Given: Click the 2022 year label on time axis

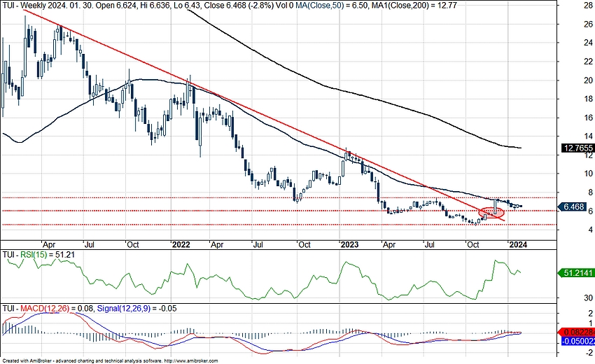Looking at the screenshot, I should pos(181,244).
